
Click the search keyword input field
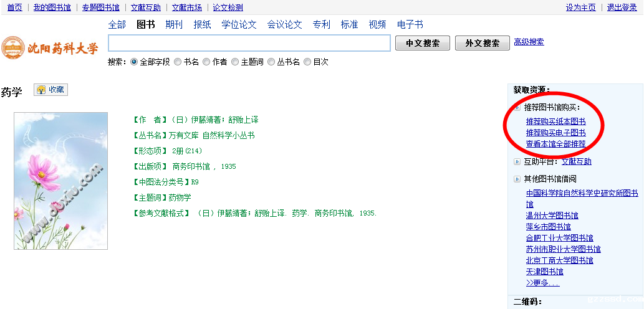[249, 43]
